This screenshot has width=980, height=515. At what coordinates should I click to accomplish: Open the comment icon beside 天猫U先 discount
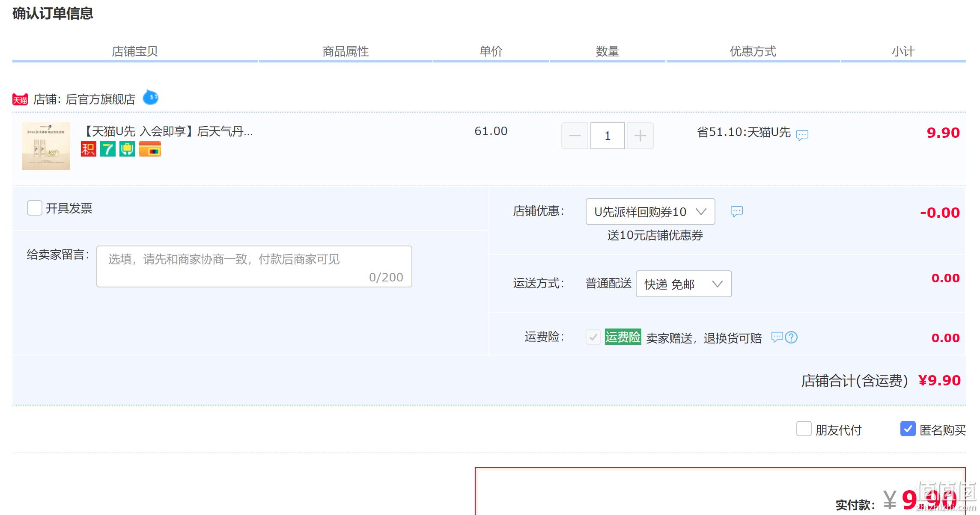[x=802, y=135]
